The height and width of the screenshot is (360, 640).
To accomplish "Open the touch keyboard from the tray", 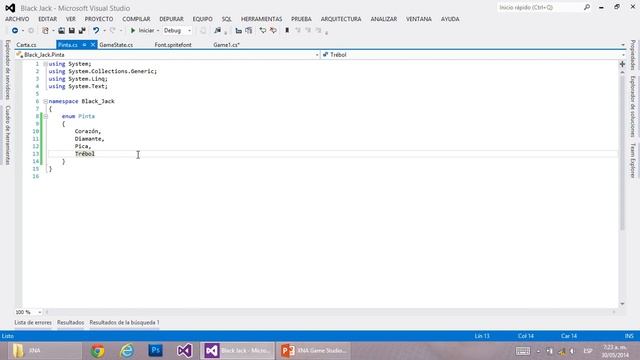I will pyautogui.click(x=523, y=351).
